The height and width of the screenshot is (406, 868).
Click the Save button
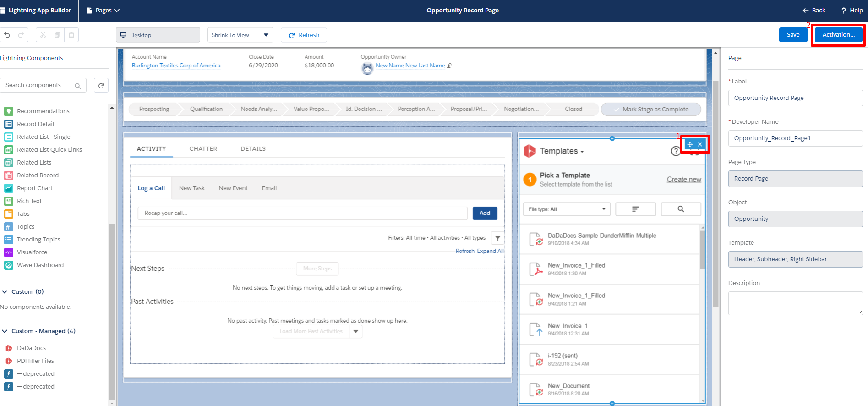coord(793,35)
